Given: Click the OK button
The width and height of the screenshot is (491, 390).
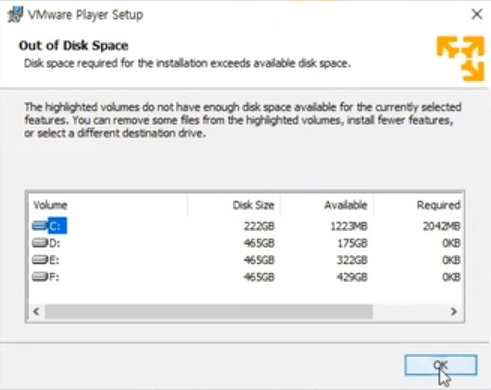Looking at the screenshot, I should tap(441, 365).
